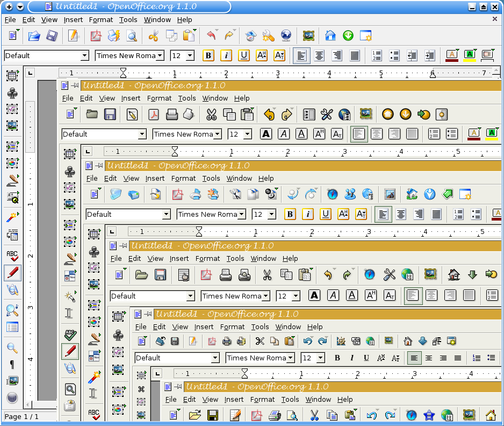504x426 pixels.
Task: Click View menu in outermost menu bar
Action: 49,19
